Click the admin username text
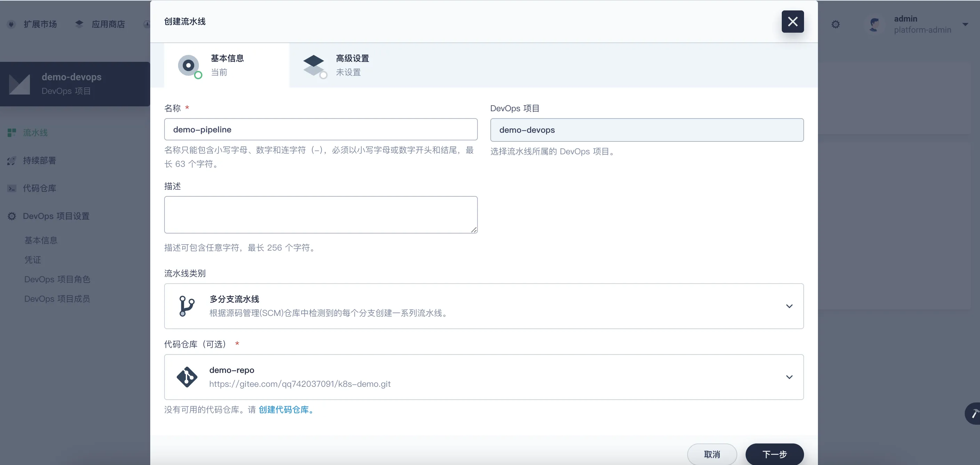980x465 pixels. pyautogui.click(x=906, y=19)
